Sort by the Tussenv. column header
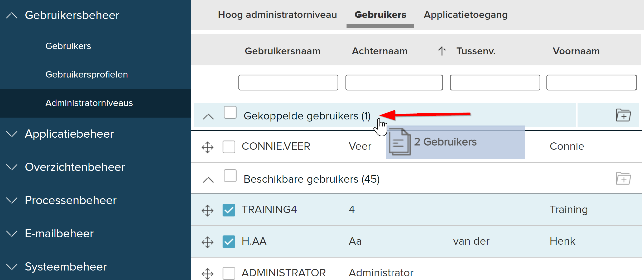The height and width of the screenshot is (280, 644). 476,51
